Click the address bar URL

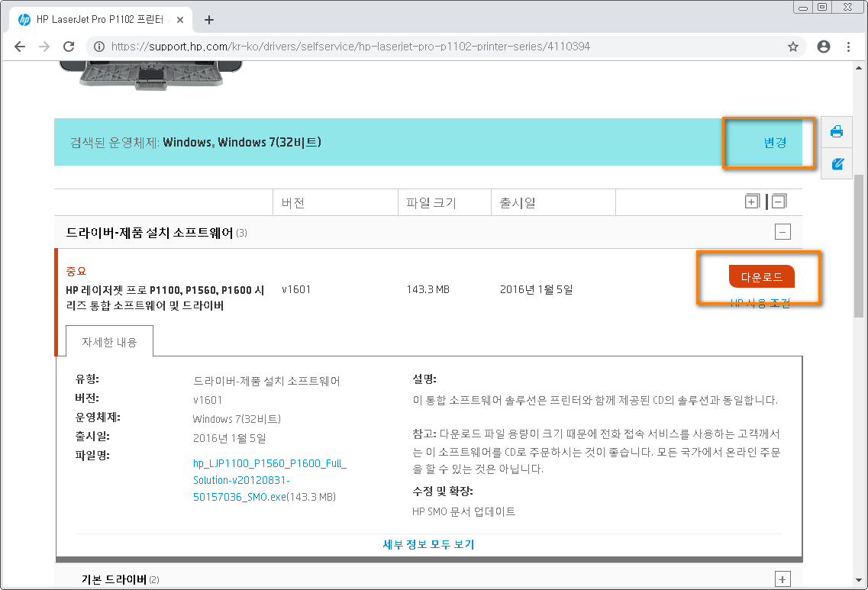tap(351, 47)
